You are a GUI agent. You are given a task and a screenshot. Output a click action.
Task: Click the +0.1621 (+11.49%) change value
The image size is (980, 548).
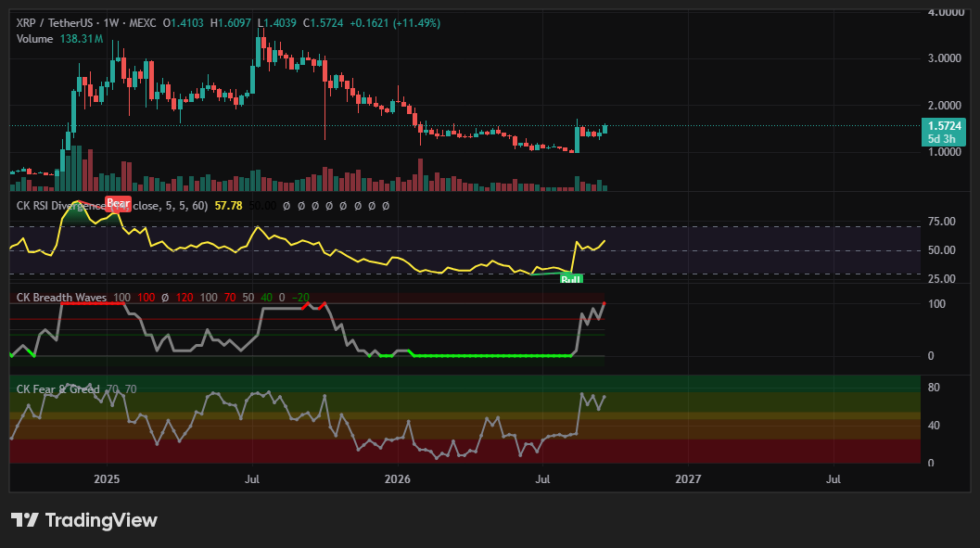tap(395, 23)
